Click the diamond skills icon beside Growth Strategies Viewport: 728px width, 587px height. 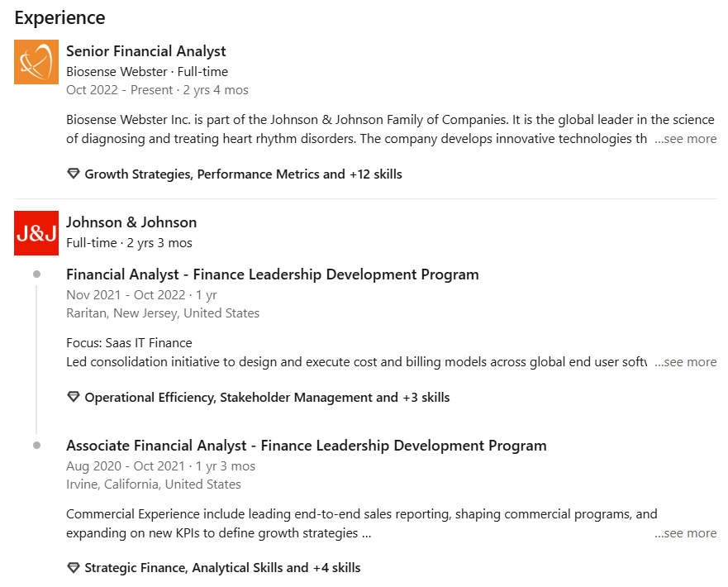click(74, 174)
